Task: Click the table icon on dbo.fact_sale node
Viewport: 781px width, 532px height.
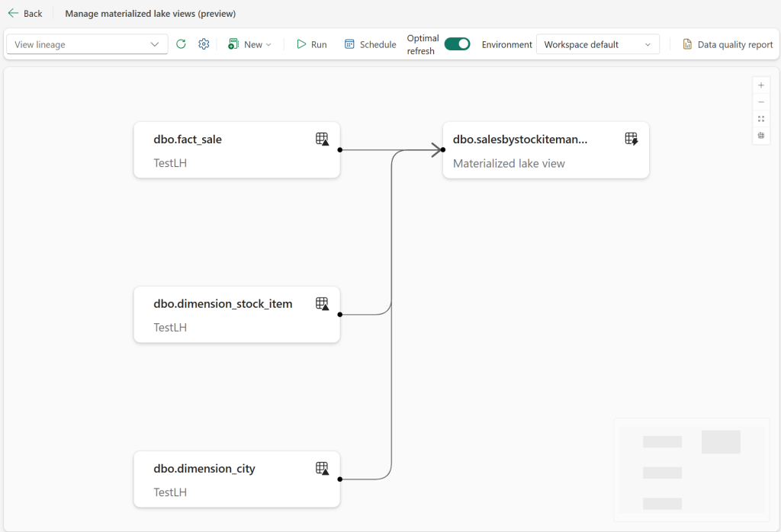Action: coord(322,139)
